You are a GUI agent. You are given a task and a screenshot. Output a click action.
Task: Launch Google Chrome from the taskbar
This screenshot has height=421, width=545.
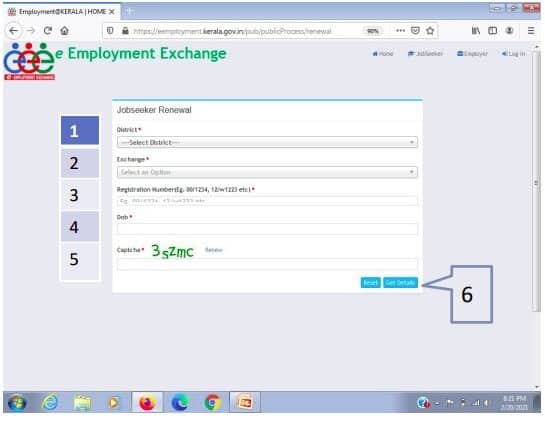212,403
